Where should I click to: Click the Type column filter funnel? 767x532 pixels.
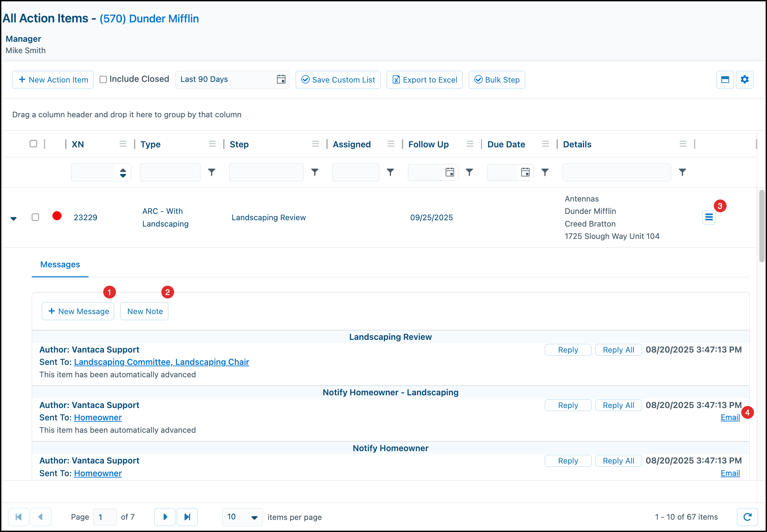click(212, 172)
